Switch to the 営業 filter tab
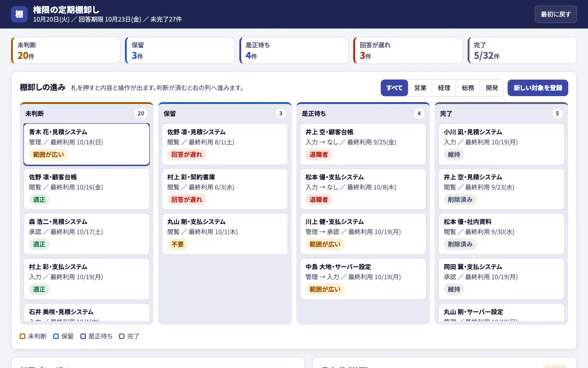The image size is (588, 368). 420,88
